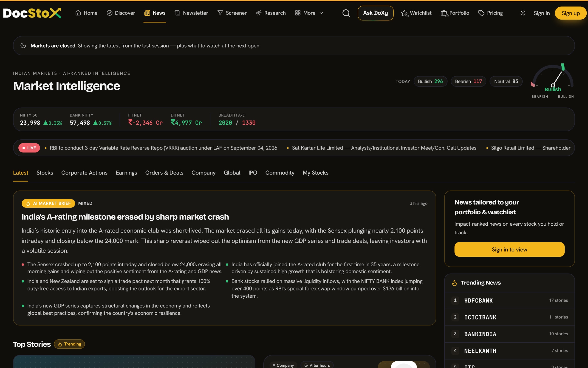Click the flame icon in Trending badge
588x368 pixels.
pos(60,344)
